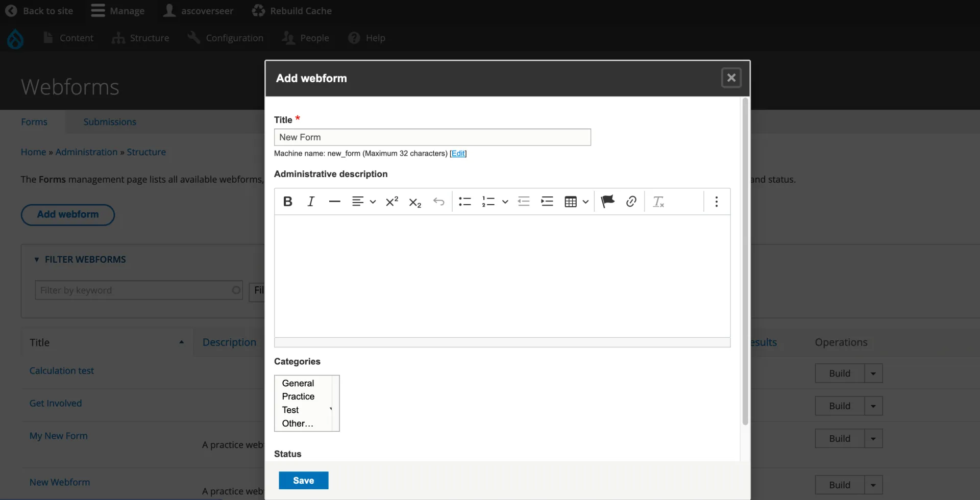Toggle italic formatting in the description editor
This screenshot has height=500, width=980.
click(311, 202)
